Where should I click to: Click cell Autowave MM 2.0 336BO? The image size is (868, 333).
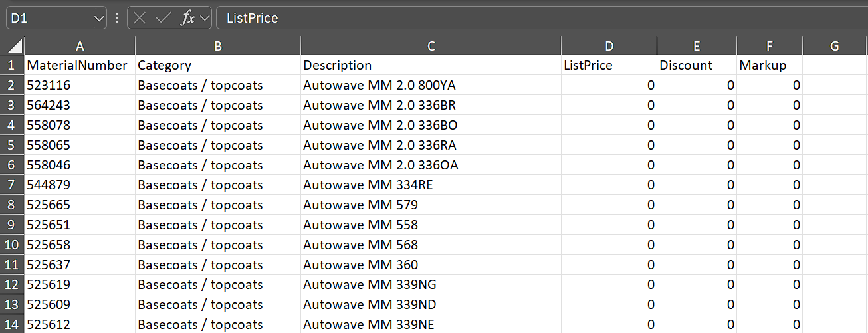point(431,125)
